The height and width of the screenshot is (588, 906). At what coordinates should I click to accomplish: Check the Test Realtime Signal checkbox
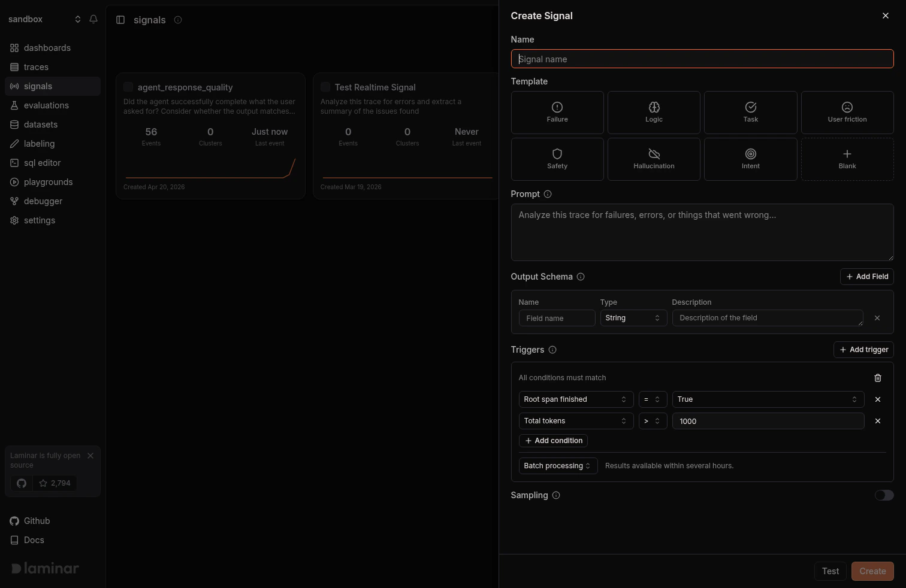(x=325, y=87)
